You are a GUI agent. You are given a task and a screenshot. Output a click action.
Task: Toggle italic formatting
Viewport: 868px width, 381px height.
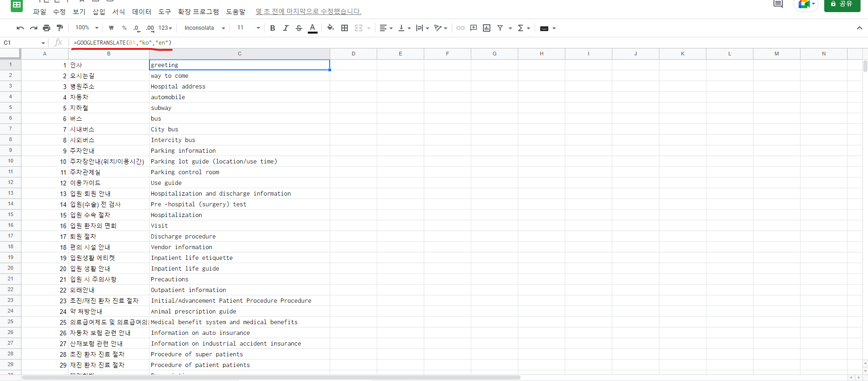pyautogui.click(x=286, y=28)
